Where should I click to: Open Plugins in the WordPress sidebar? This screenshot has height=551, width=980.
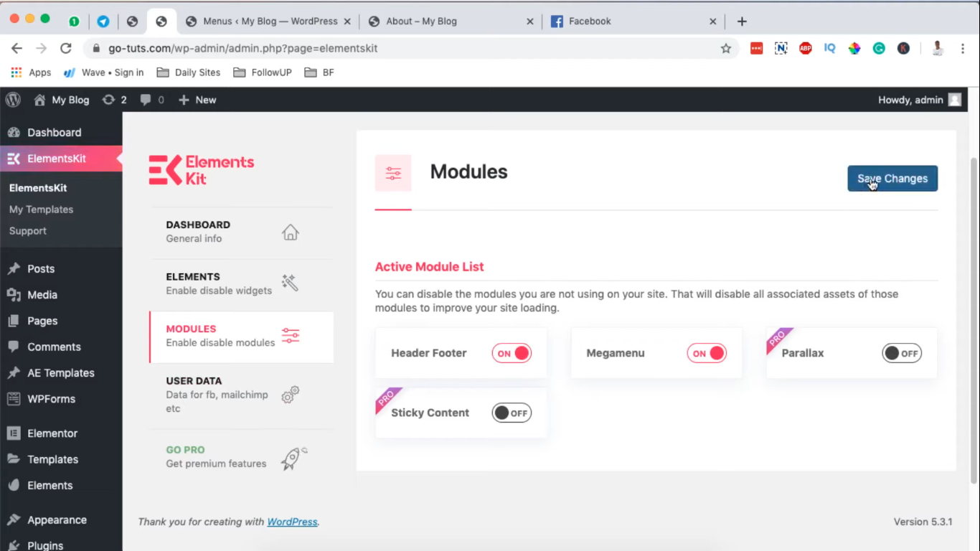61,545
